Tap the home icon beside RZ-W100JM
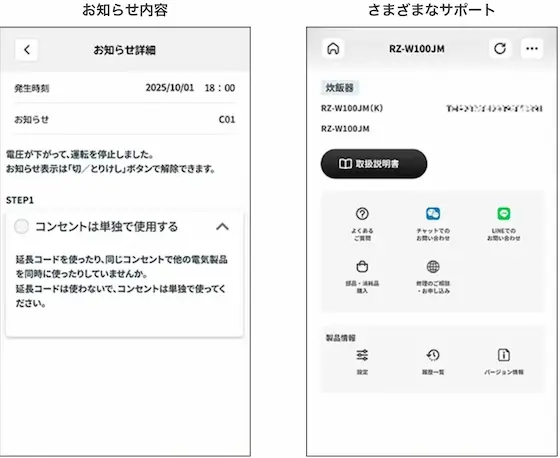This screenshot has width=560, height=458. 333,49
